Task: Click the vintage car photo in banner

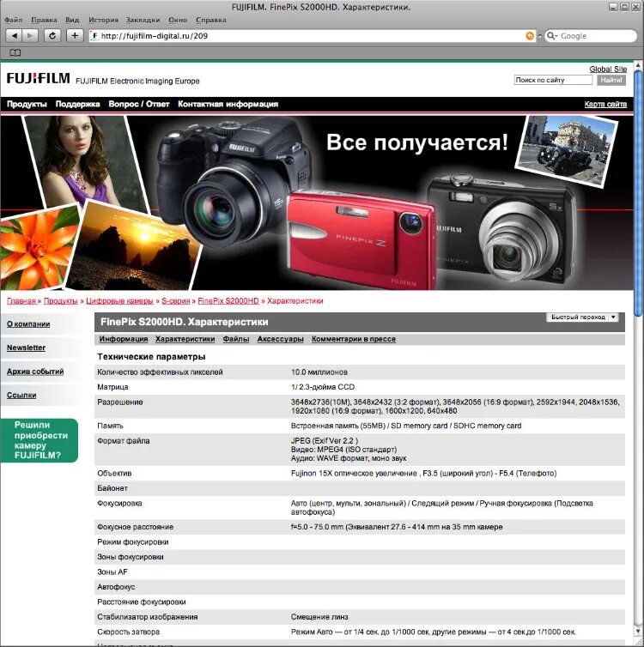Action: [567, 151]
